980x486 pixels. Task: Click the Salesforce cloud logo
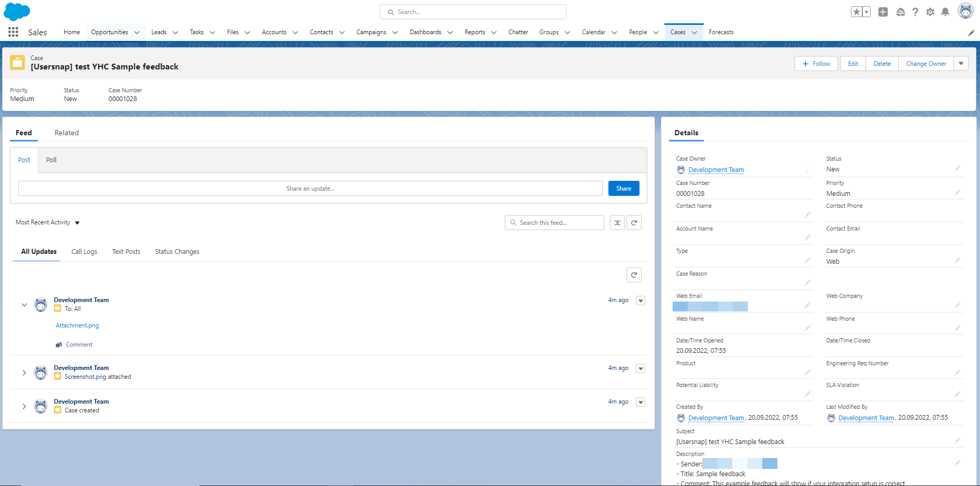17,11
